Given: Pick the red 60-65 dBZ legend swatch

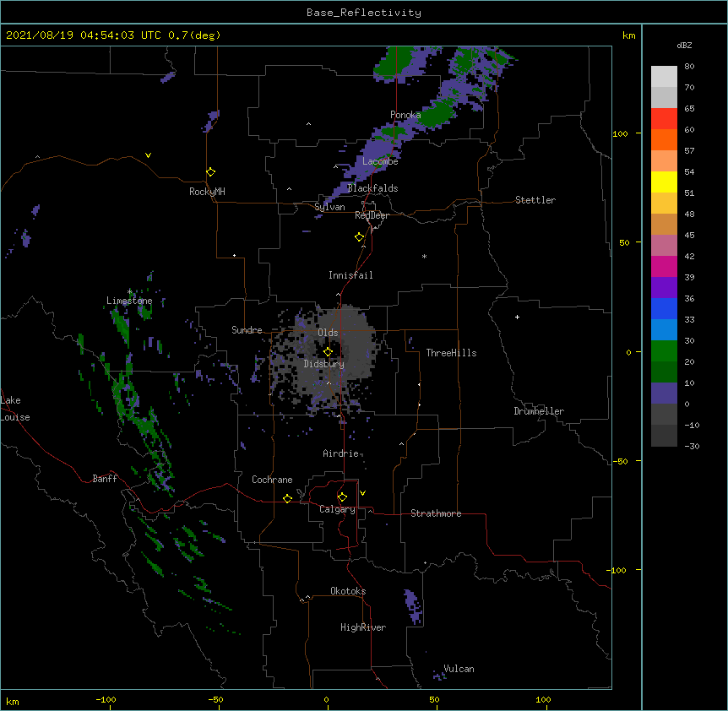Looking at the screenshot, I should click(x=664, y=118).
